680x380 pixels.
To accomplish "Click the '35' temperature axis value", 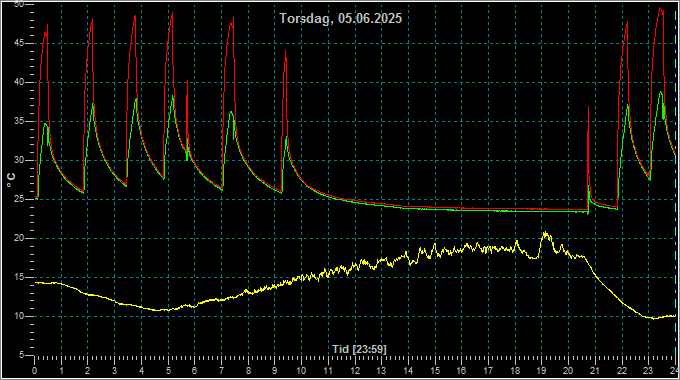I will [19, 121].
